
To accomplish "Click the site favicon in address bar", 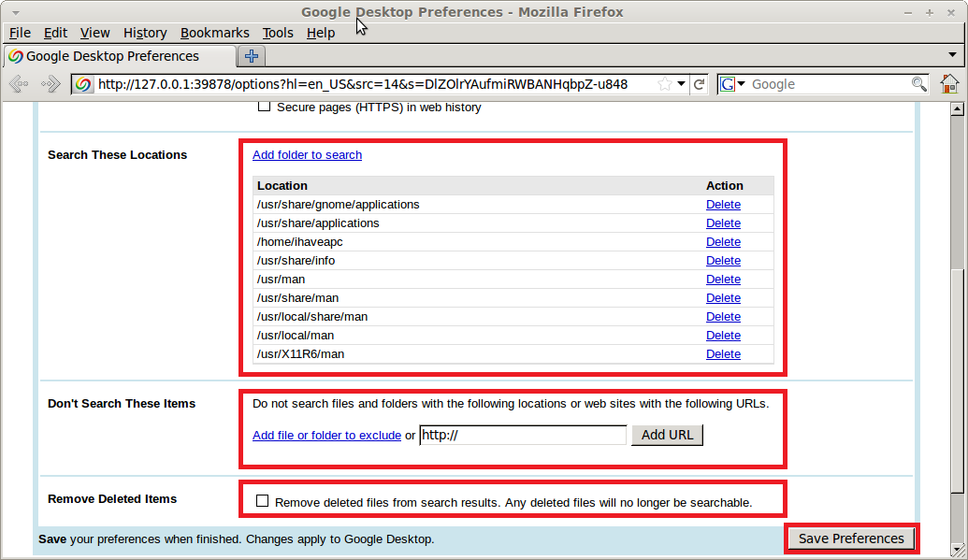I will [x=83, y=84].
